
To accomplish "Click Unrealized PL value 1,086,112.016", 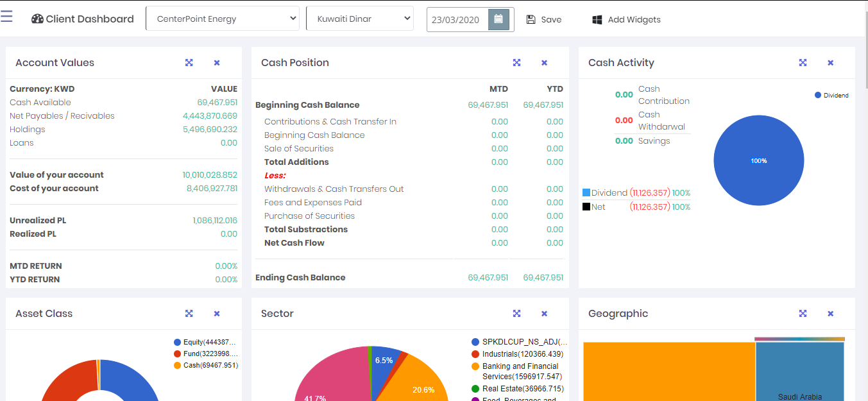I will coord(215,221).
